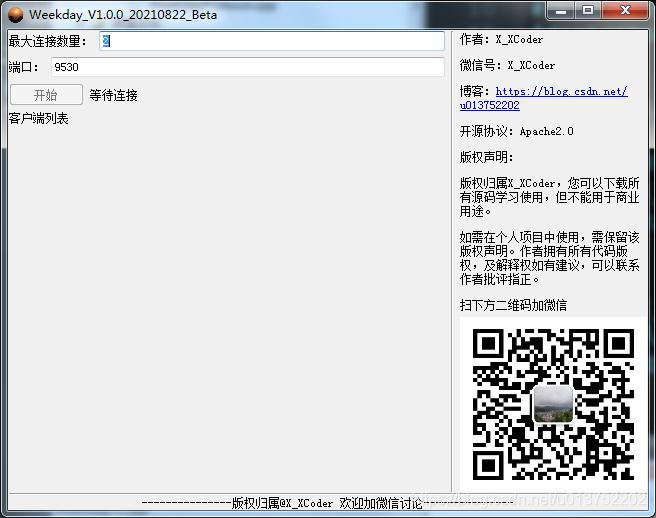This screenshot has width=656, height=518.
Task: Click the bottom 版权归属@X_XCoder status text
Action: click(326, 503)
